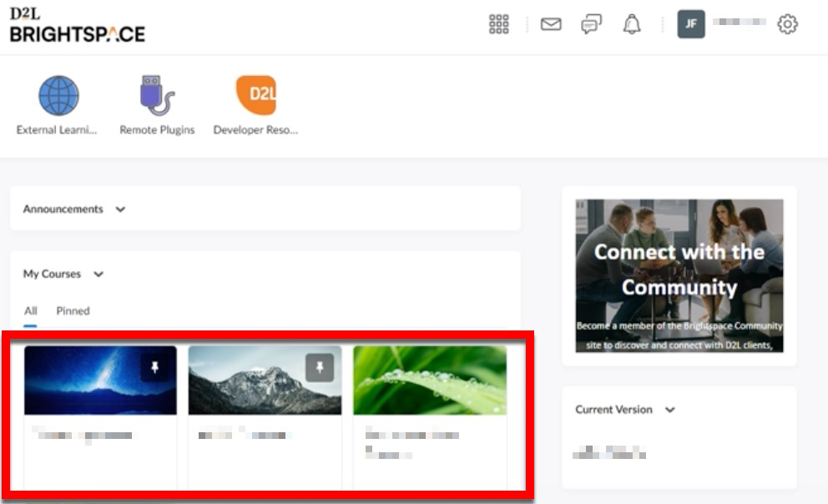
Task: Expand the Announcements dropdown chevron
Action: click(120, 209)
